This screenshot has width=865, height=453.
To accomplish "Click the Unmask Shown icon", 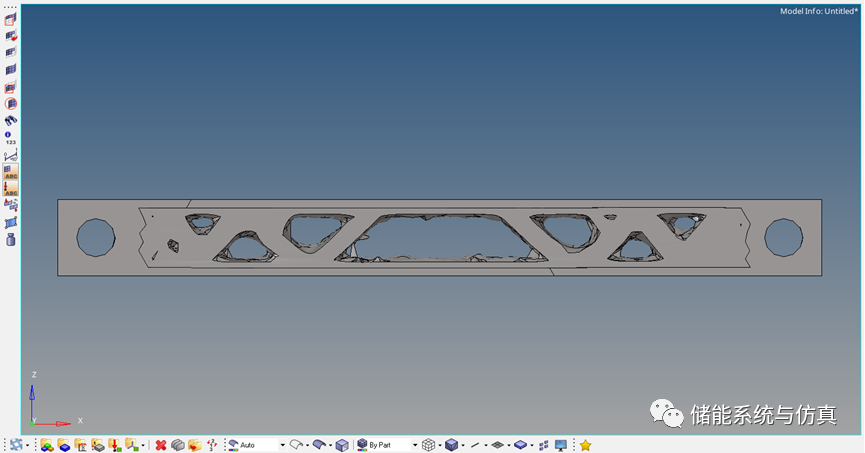I will pos(10,87).
